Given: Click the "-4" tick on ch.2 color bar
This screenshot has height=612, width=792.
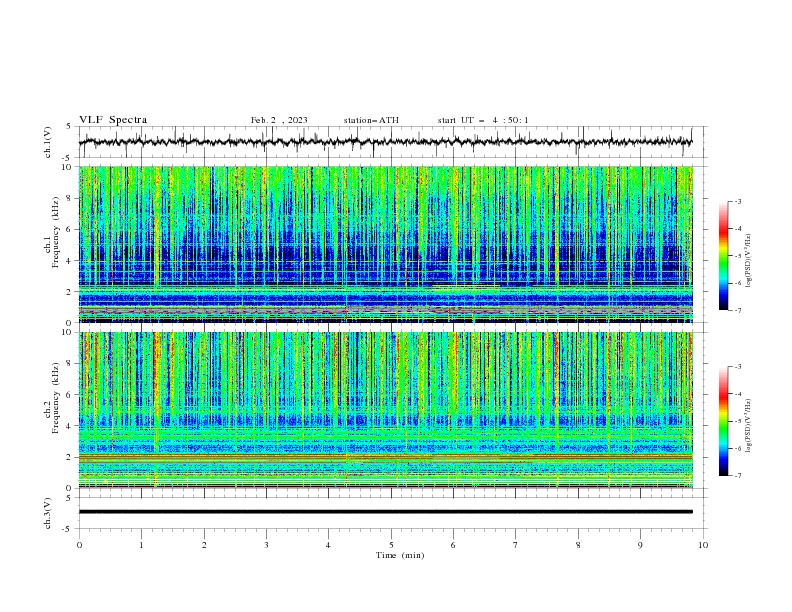Looking at the screenshot, I should (x=738, y=394).
